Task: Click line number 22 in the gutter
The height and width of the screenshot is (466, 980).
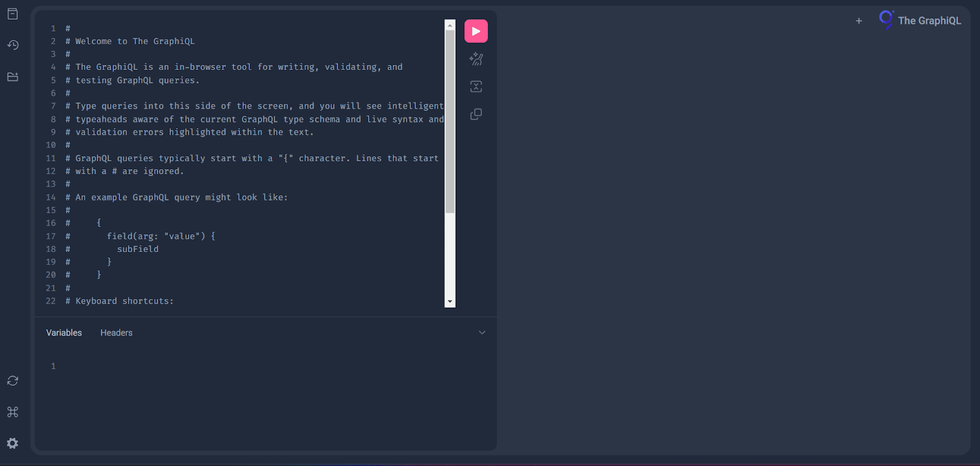Action: point(51,301)
